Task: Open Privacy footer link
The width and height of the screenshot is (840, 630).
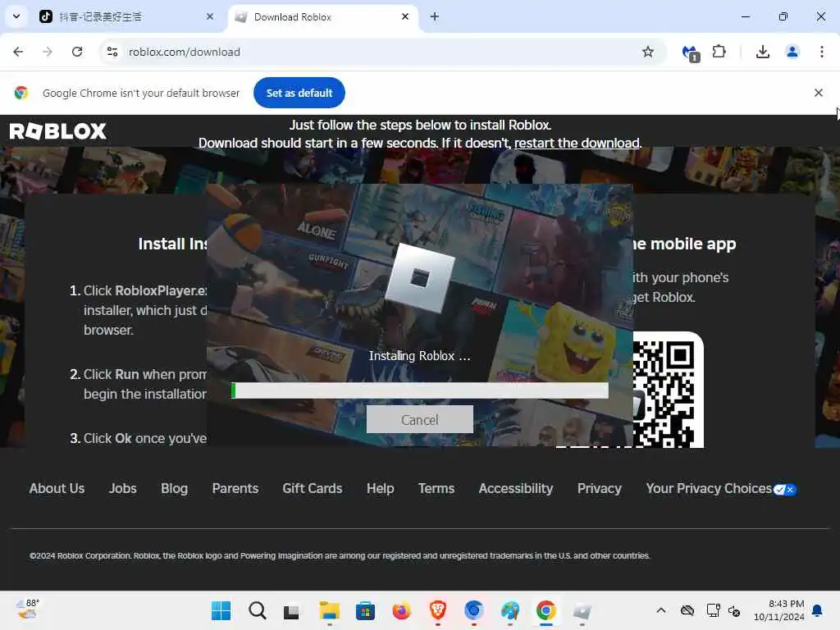Action: point(600,489)
